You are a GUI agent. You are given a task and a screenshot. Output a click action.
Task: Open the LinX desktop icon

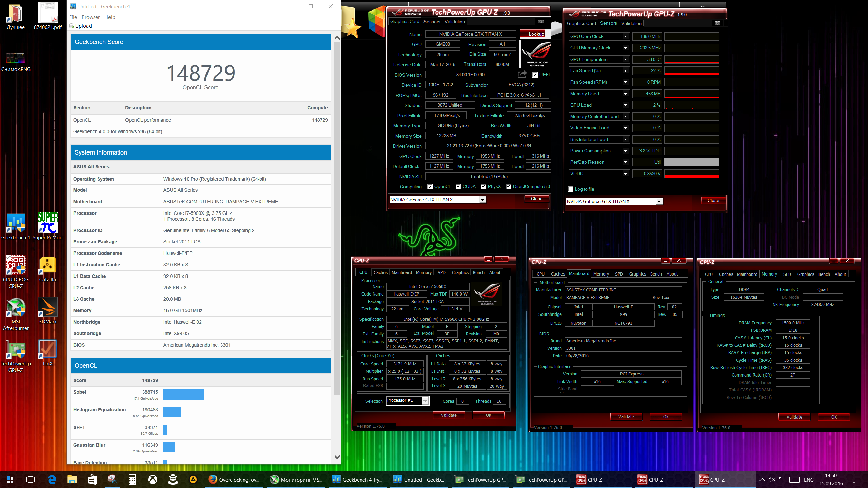coord(47,353)
